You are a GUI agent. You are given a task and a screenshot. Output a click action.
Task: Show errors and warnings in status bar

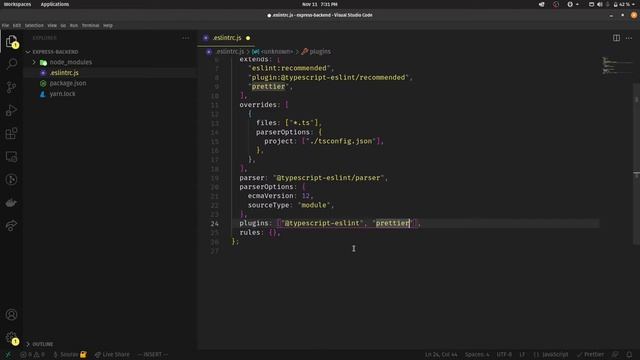click(33, 355)
